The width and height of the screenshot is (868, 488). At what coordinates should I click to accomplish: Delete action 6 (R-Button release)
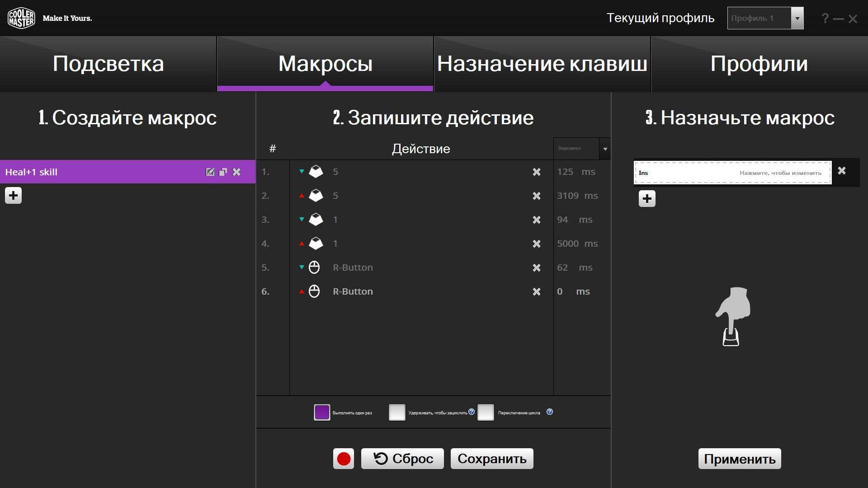tap(536, 291)
